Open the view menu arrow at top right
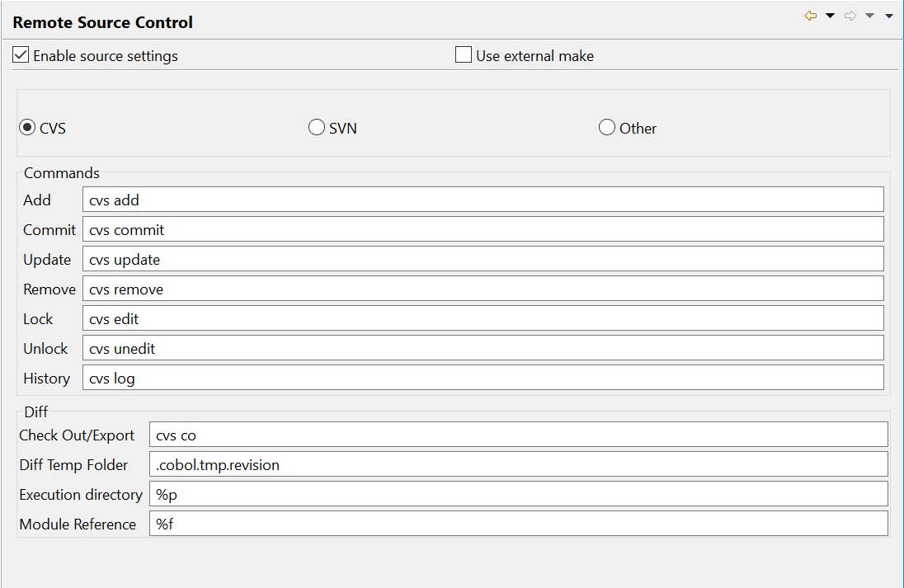This screenshot has width=904, height=588. [888, 16]
